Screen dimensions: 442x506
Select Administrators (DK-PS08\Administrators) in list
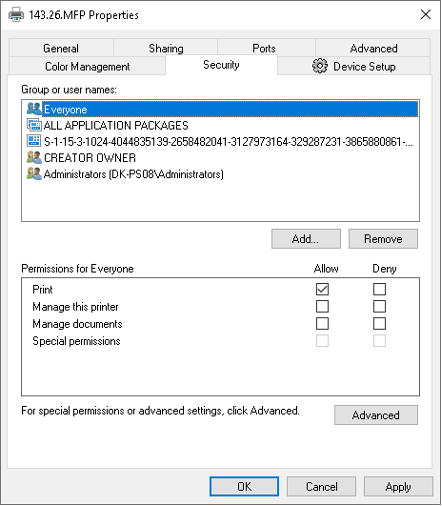point(134,174)
